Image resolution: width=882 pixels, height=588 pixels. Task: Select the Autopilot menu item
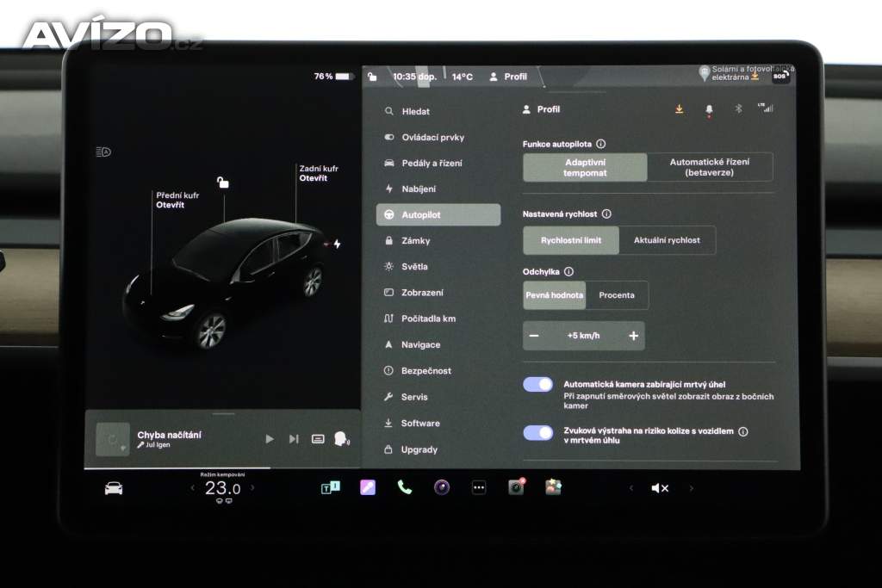pos(438,214)
